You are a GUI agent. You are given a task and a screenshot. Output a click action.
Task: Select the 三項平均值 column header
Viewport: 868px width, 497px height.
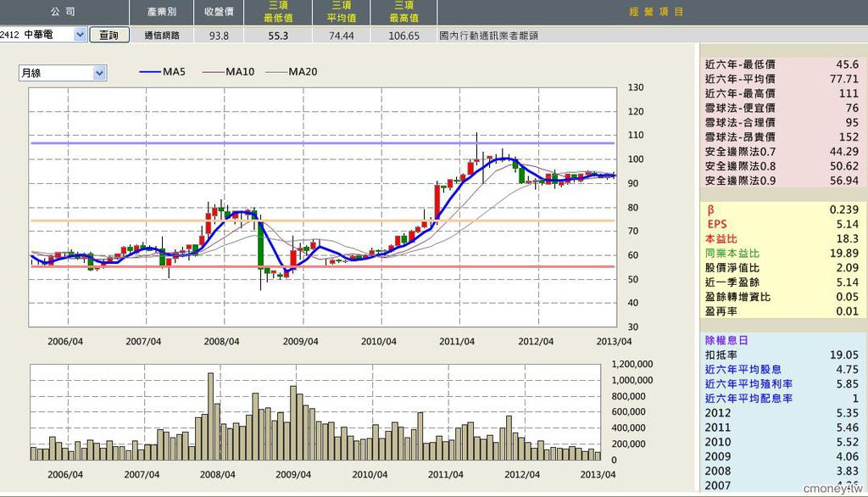coord(341,12)
